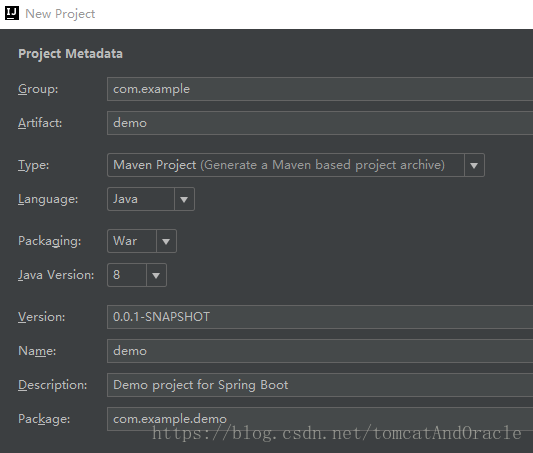Open the Type dropdown arrow

pos(474,165)
